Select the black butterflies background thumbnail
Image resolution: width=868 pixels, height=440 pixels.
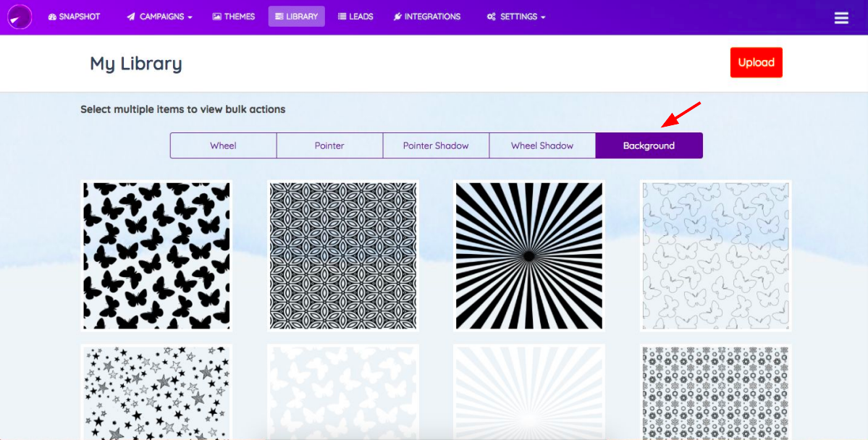[x=156, y=255]
